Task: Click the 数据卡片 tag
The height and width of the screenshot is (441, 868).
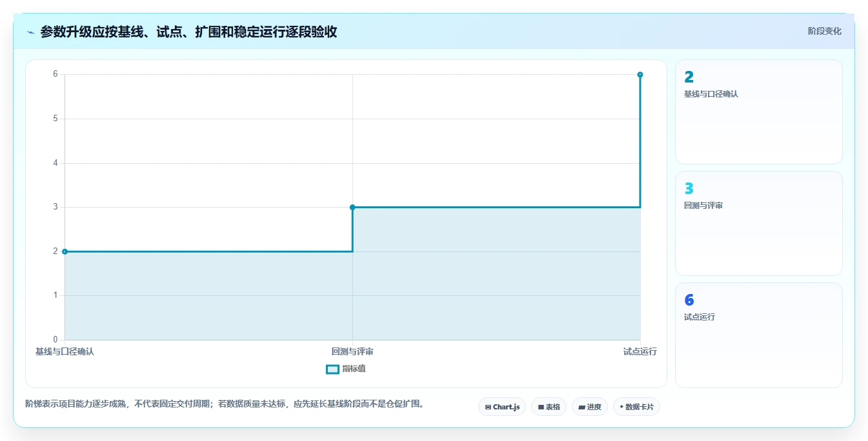Action: point(636,407)
